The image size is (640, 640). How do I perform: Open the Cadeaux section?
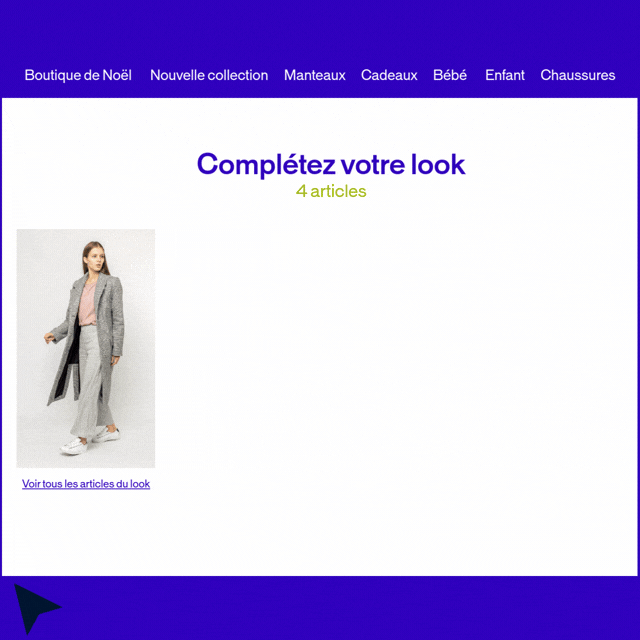coord(389,75)
